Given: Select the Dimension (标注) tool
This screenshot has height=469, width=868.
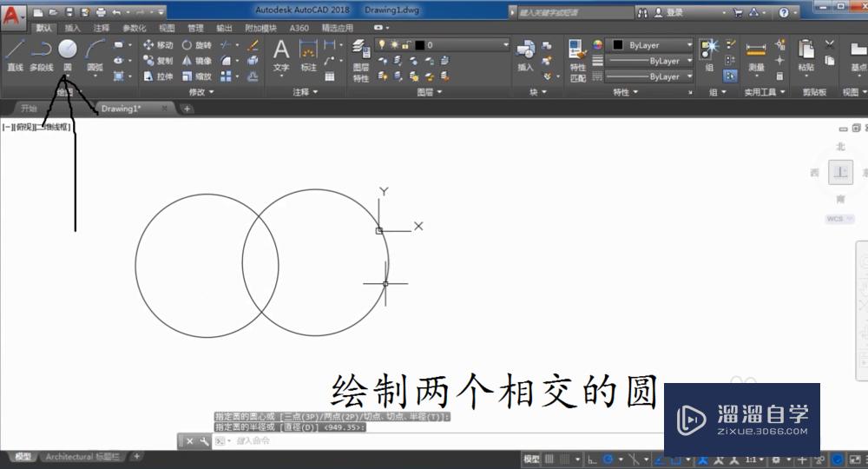Looking at the screenshot, I should coord(308,56).
